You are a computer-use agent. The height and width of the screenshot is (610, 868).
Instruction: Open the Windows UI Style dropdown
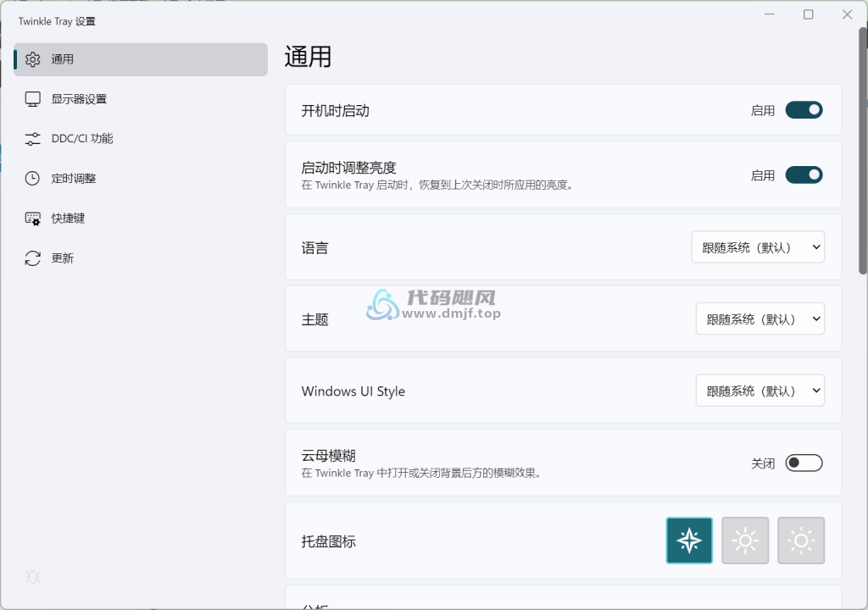coord(760,391)
